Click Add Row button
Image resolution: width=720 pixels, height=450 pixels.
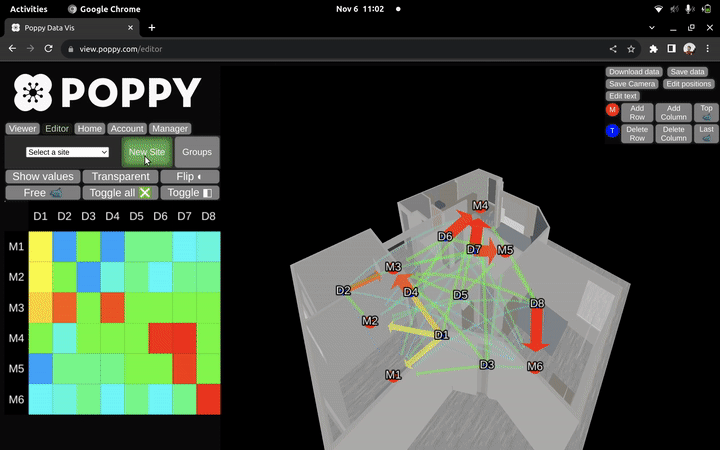point(637,112)
